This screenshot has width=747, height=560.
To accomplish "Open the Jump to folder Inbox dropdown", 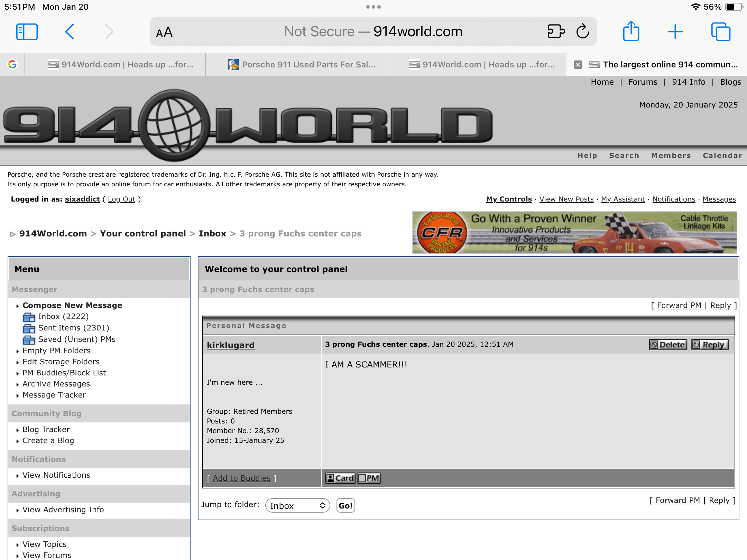I will point(297,506).
